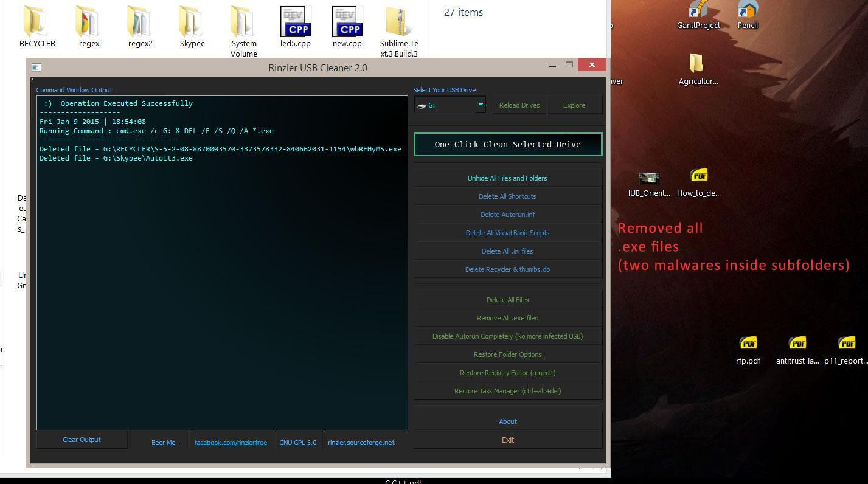Close the Rinzler USB Cleaner window

pos(591,64)
